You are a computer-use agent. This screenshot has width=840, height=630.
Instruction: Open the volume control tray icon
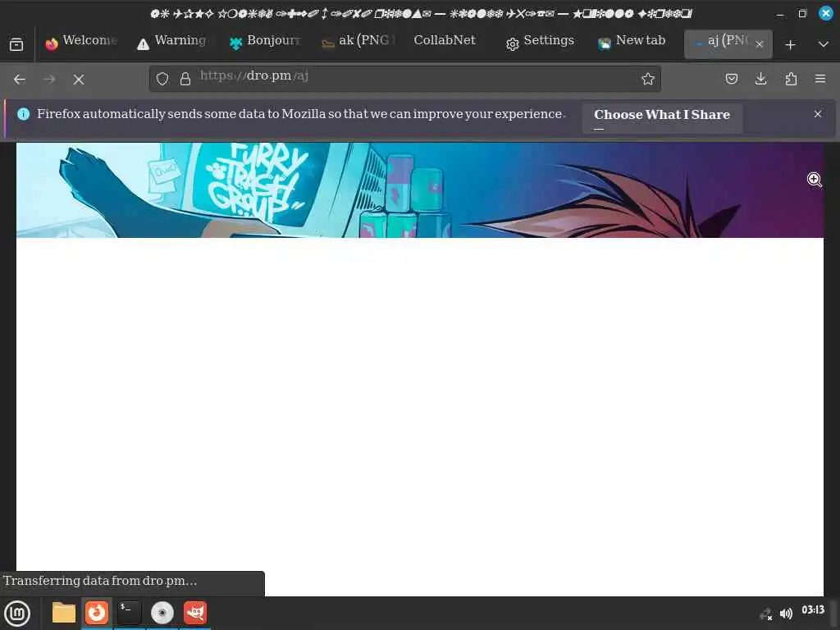point(786,614)
